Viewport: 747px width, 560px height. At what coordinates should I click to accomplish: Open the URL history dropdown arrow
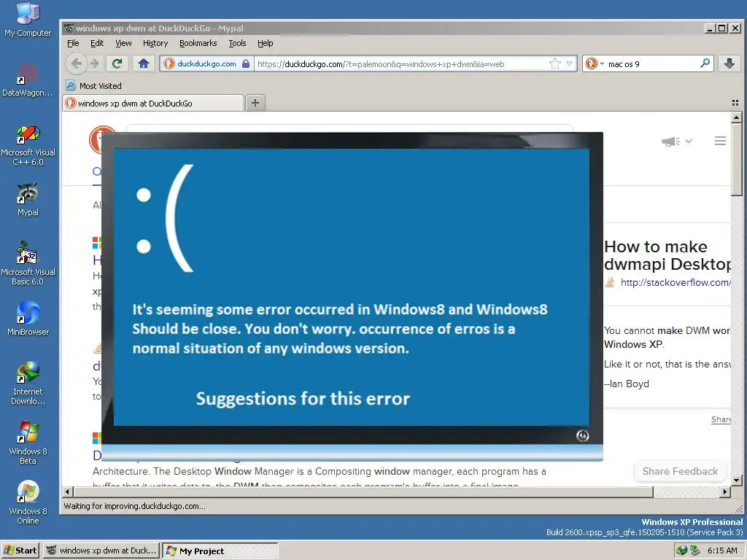569,64
